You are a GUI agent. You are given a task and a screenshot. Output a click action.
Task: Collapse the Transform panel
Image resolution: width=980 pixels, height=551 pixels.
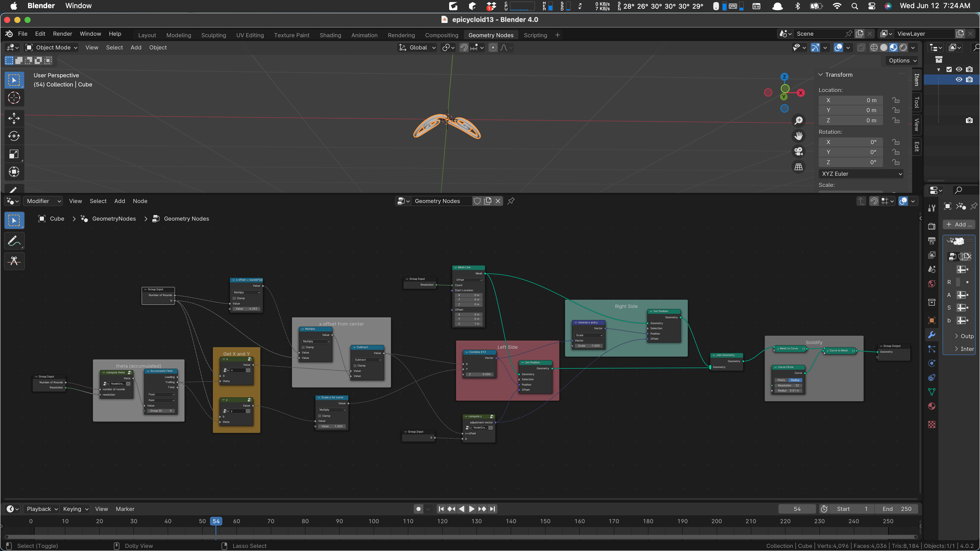coord(820,75)
